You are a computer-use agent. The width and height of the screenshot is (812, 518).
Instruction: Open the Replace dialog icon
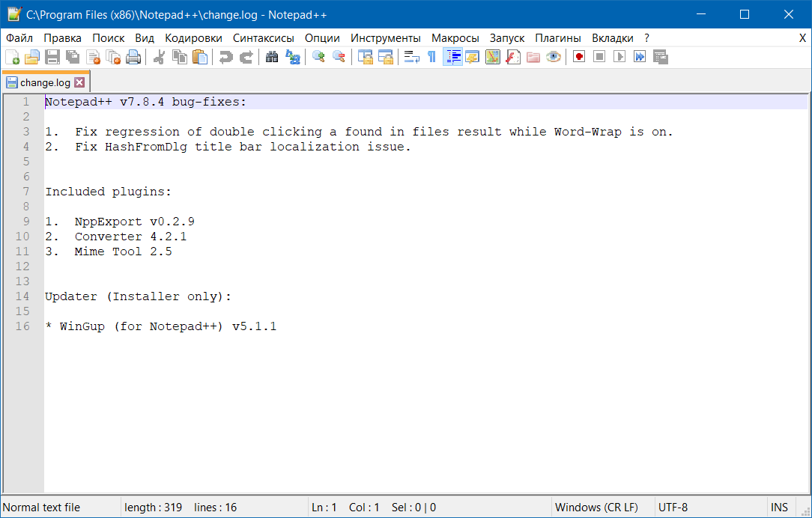coord(293,57)
